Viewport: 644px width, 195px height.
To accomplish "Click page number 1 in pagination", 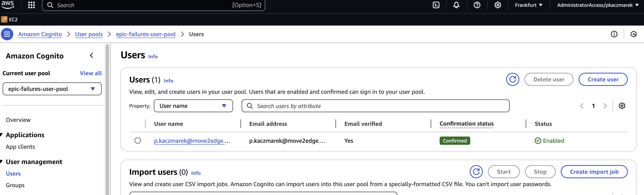I will 593,106.
